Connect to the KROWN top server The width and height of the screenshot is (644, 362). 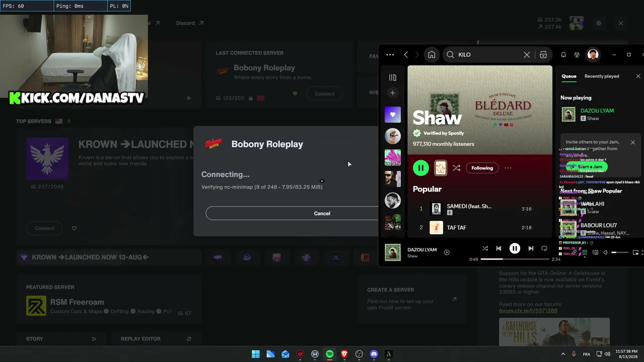pyautogui.click(x=45, y=228)
